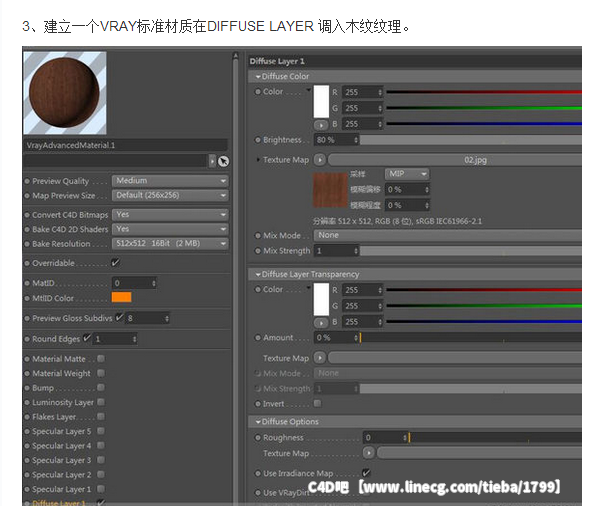The image size is (594, 506).
Task: Toggle the Preview Gloss Subdivs checkbox
Action: [x=119, y=317]
